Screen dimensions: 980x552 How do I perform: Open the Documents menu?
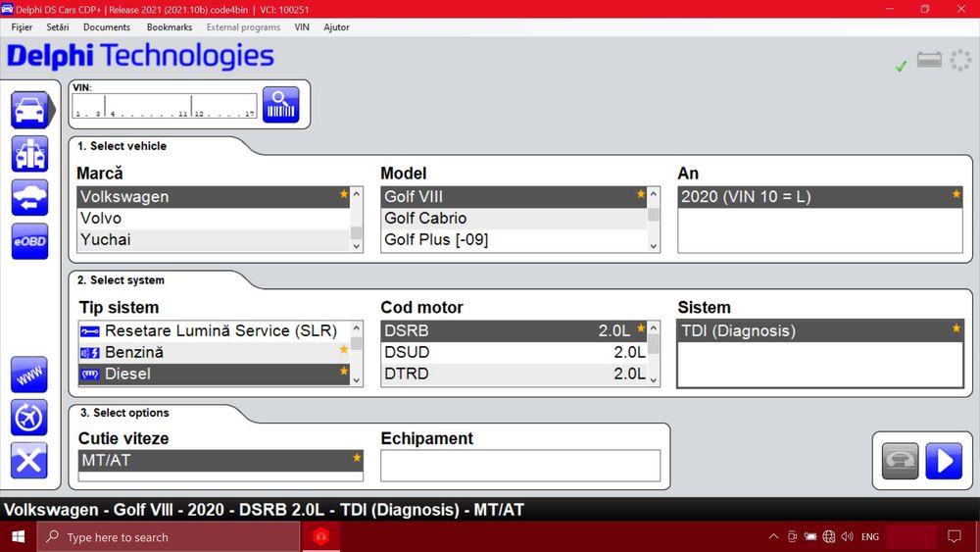107,27
